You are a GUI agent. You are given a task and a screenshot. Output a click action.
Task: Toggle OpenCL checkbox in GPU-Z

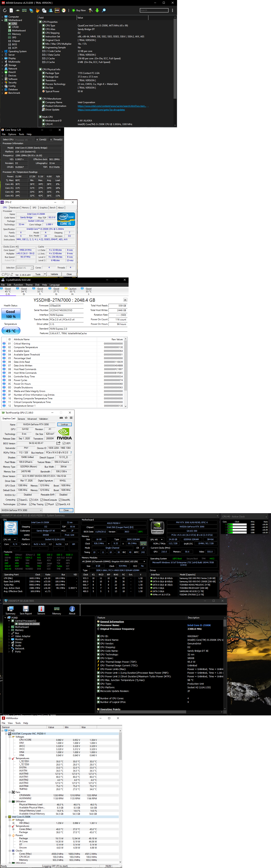coord(18,500)
